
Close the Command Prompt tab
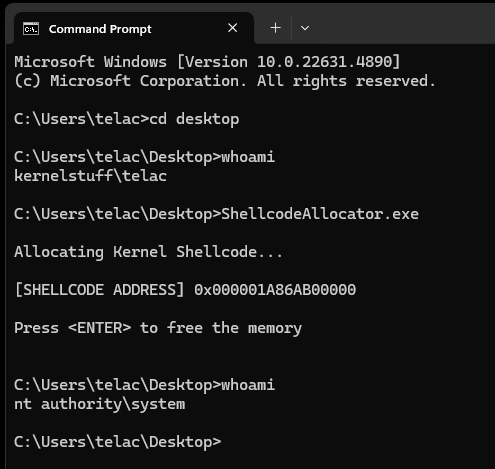(232, 28)
